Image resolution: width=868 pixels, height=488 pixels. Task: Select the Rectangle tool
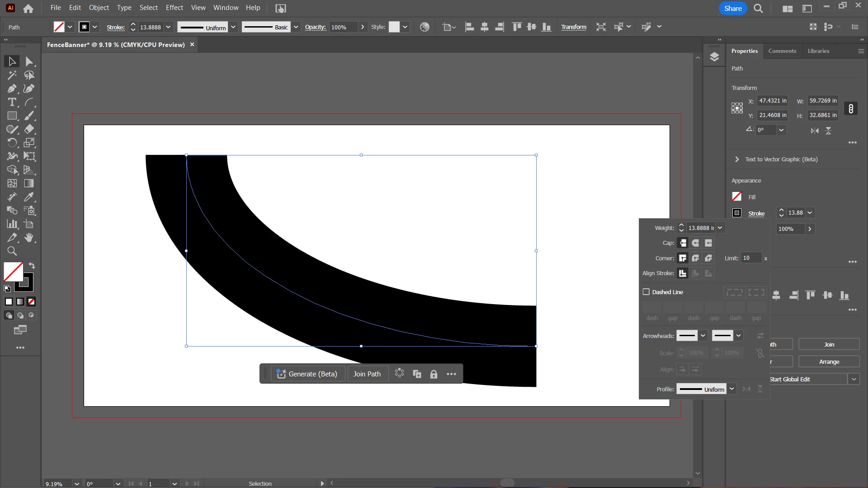[12, 116]
